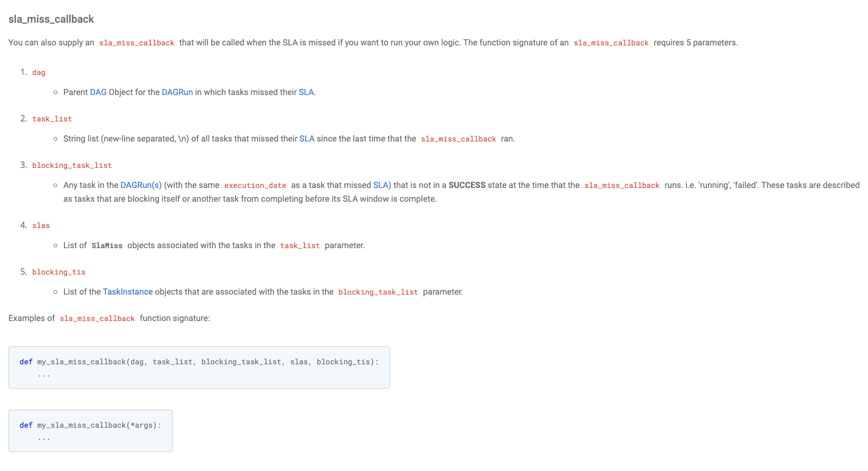
Task: Click SLA link in task_list description
Action: (x=307, y=138)
